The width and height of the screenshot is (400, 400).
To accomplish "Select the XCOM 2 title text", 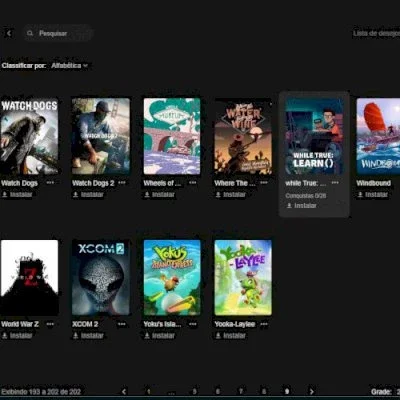I will [x=85, y=324].
